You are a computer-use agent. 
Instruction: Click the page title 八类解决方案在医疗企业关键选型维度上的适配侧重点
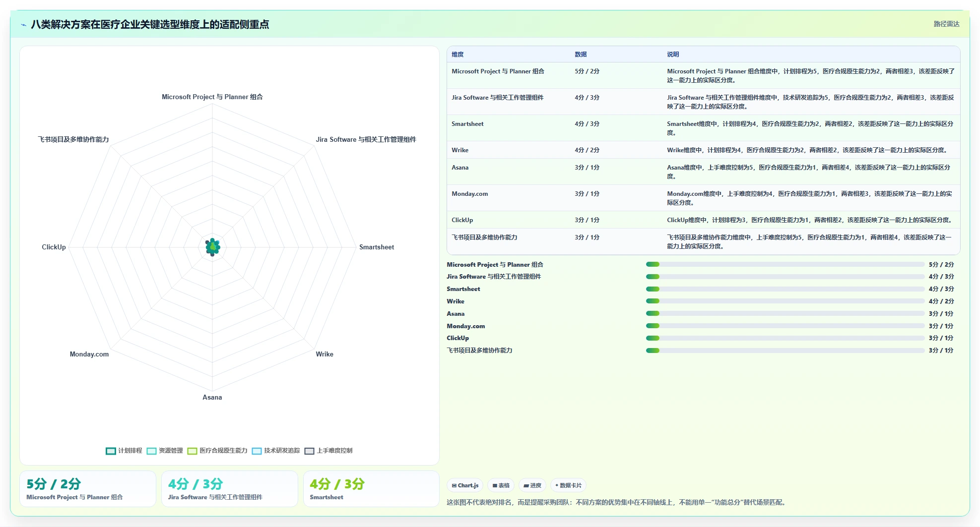pos(150,24)
